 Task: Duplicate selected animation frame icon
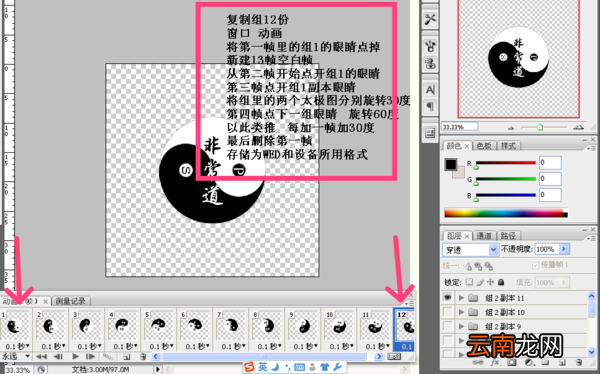tap(126, 357)
